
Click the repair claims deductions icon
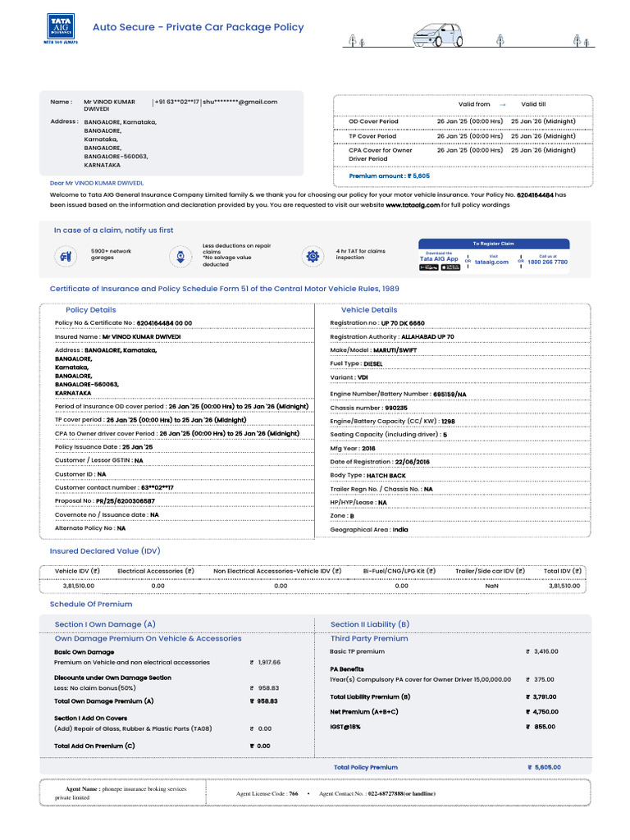point(180,256)
